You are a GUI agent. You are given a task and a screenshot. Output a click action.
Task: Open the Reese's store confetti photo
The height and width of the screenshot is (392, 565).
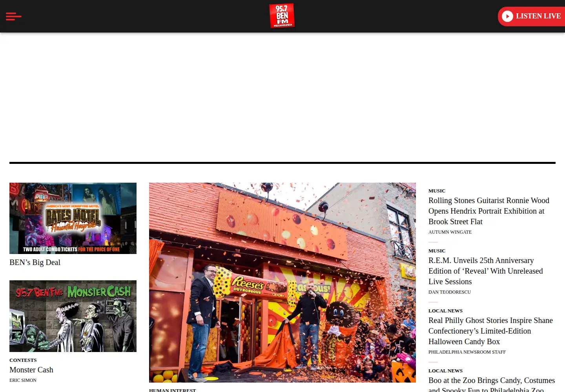(282, 283)
